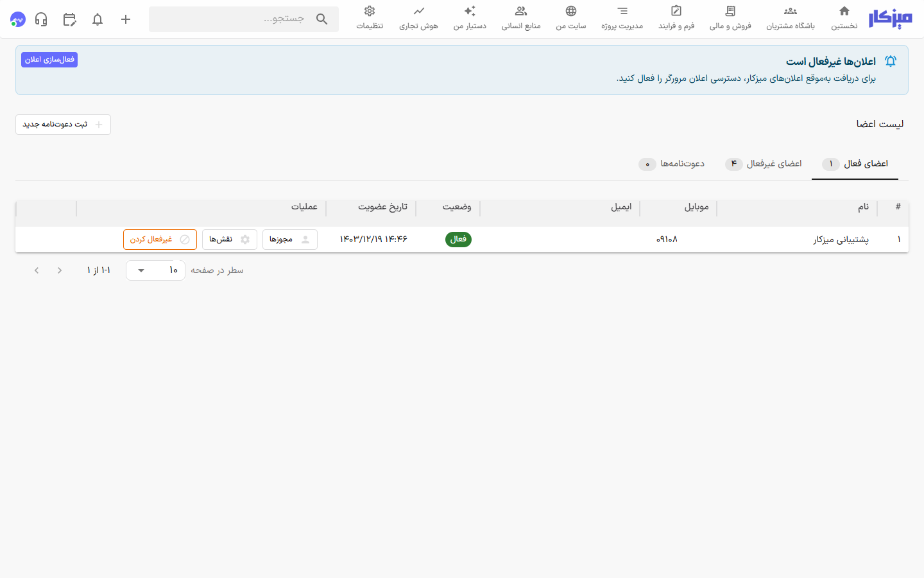Open the calendar edit icon
The image size is (924, 578).
69,19
